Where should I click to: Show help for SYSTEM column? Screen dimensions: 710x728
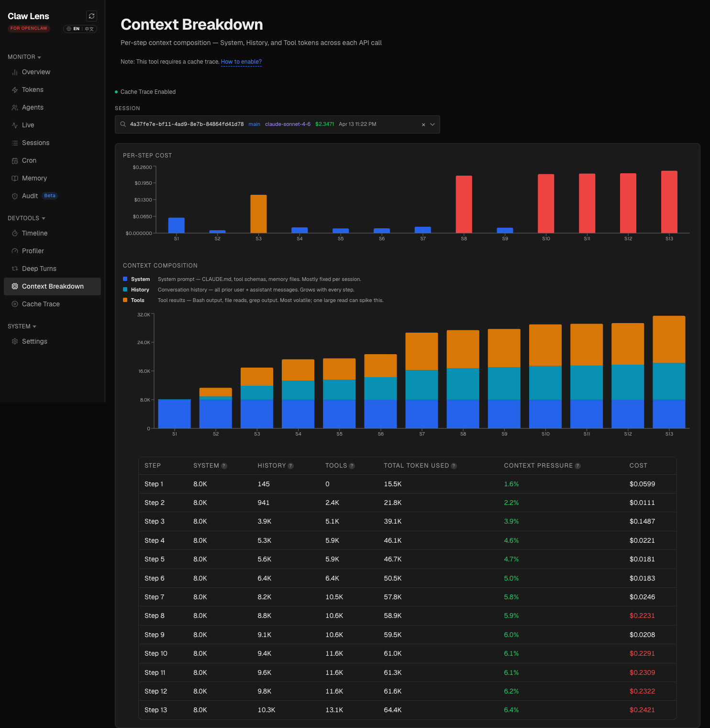pyautogui.click(x=224, y=466)
